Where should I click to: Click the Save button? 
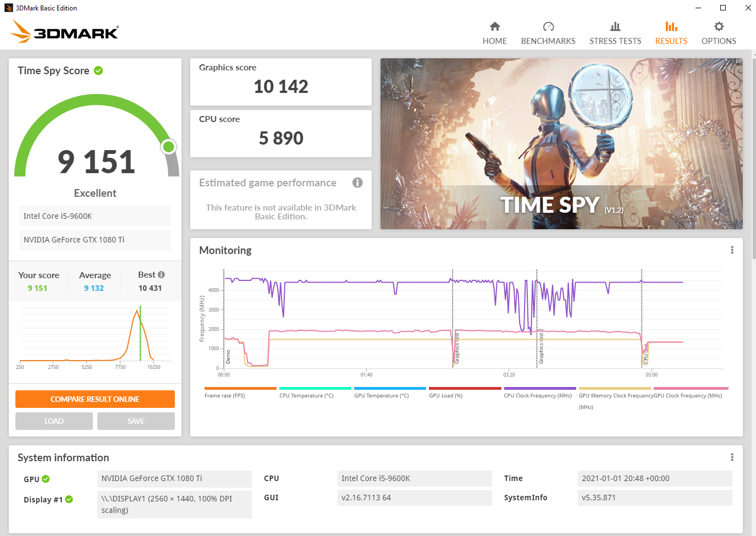pyautogui.click(x=136, y=421)
